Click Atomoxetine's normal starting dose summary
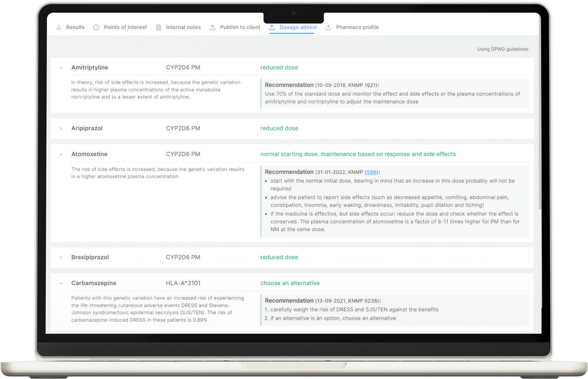Screen dimensions: 588x379 [x=358, y=154]
